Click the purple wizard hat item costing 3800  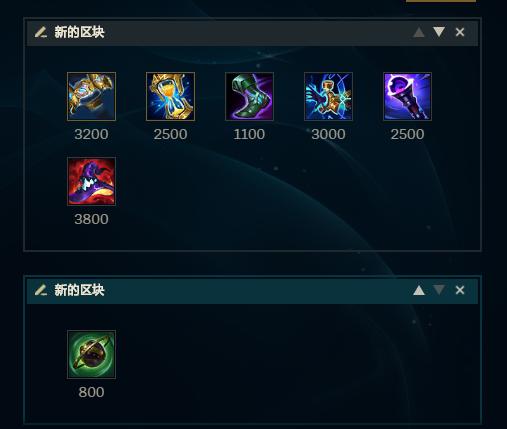pos(91,181)
